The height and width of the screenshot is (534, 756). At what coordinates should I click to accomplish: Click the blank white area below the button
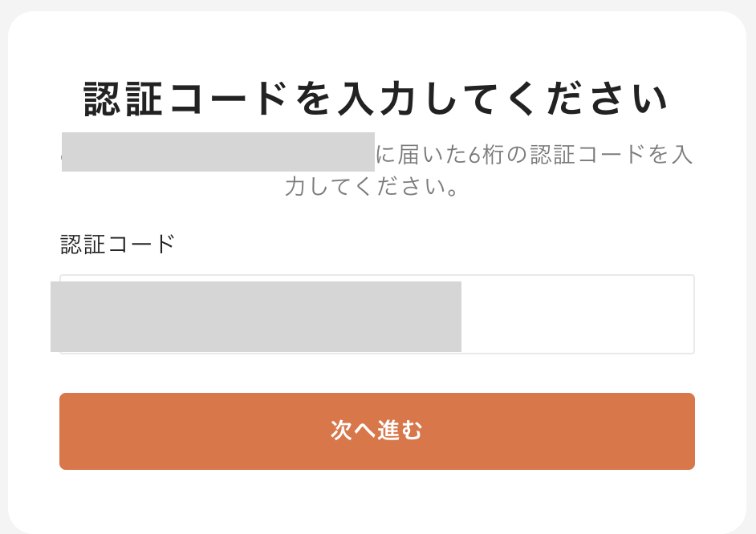coord(376,501)
